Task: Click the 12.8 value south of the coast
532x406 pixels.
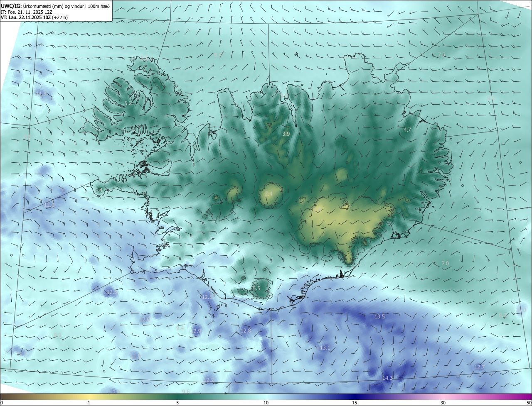Action: (x=246, y=330)
